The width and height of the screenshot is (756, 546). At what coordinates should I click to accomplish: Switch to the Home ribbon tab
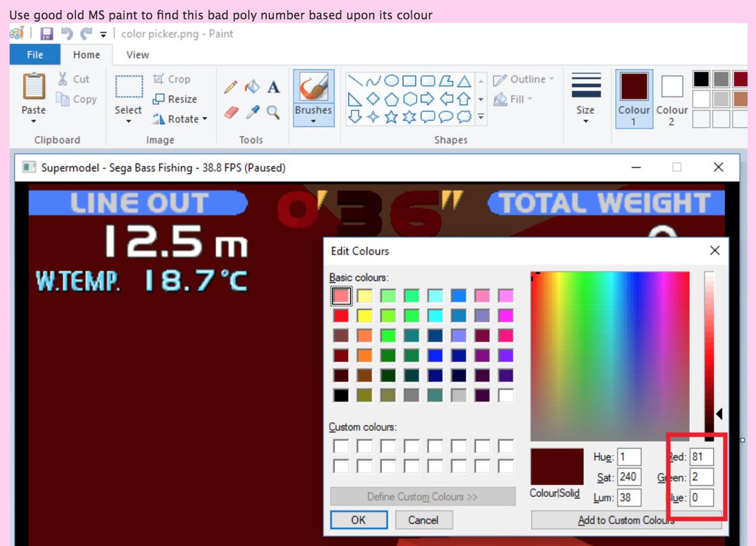pos(86,55)
